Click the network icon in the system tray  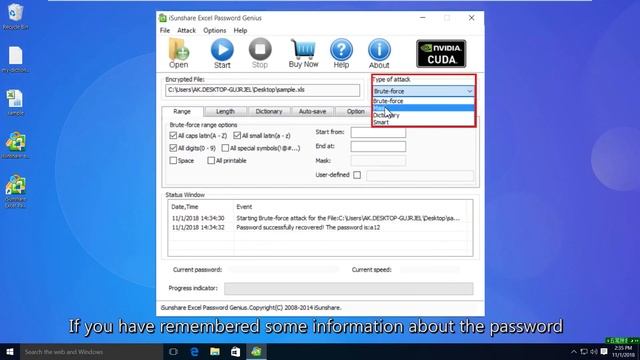tap(584, 351)
